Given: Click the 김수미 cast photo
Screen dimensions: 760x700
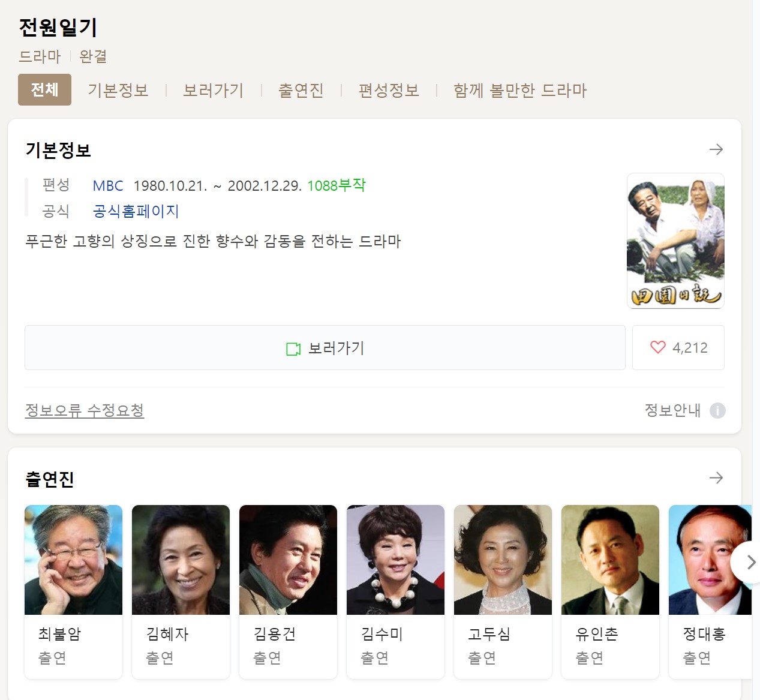Looking at the screenshot, I should click(395, 560).
